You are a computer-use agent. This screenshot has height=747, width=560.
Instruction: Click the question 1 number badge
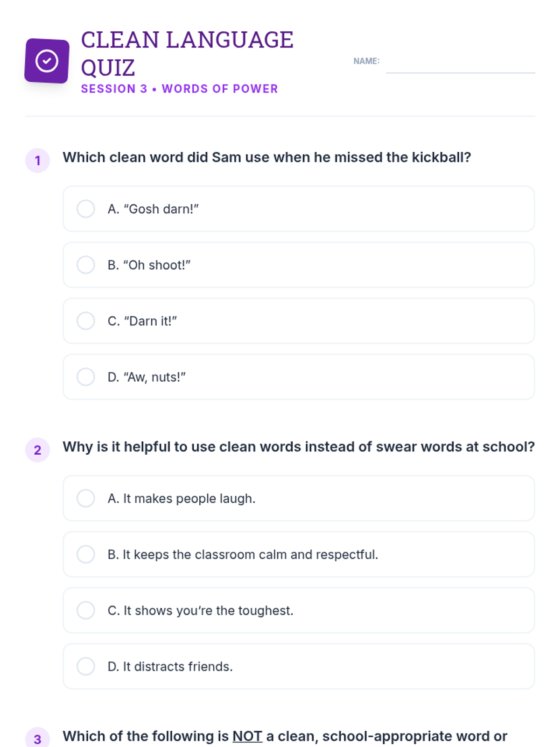(37, 161)
